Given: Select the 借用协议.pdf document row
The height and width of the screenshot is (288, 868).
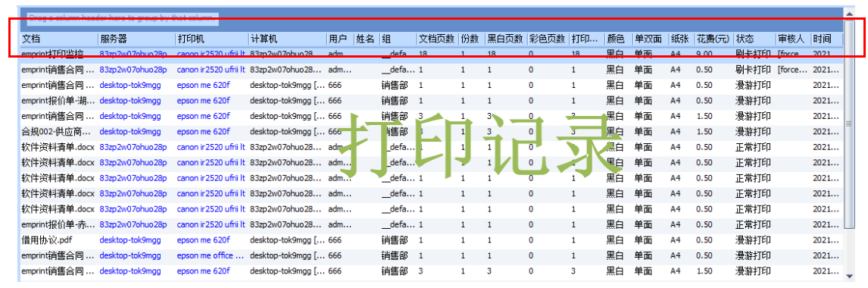Looking at the screenshot, I should [432, 240].
